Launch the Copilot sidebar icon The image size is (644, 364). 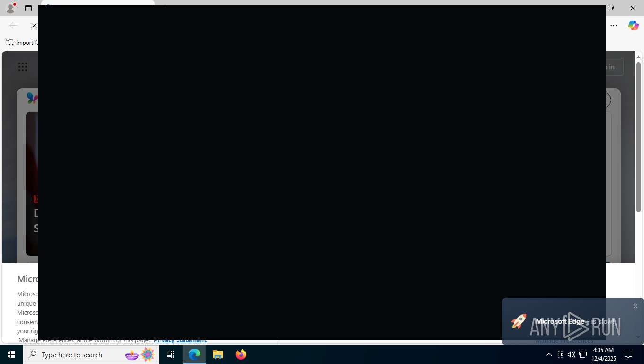click(x=633, y=26)
